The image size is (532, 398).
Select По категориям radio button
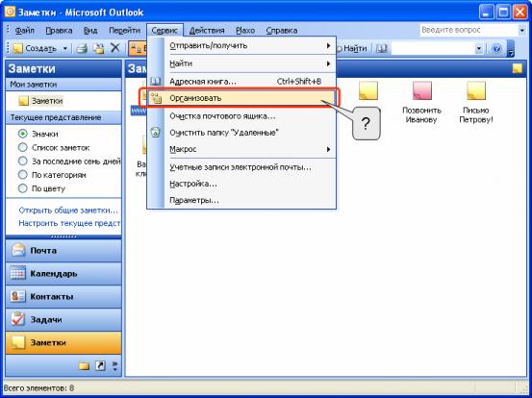coord(23,175)
